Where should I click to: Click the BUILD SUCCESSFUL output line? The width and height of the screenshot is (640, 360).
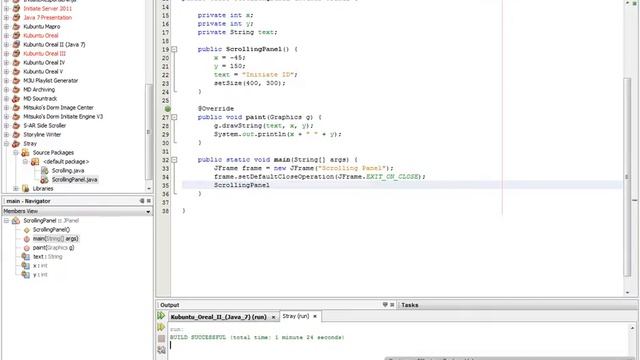(257, 338)
